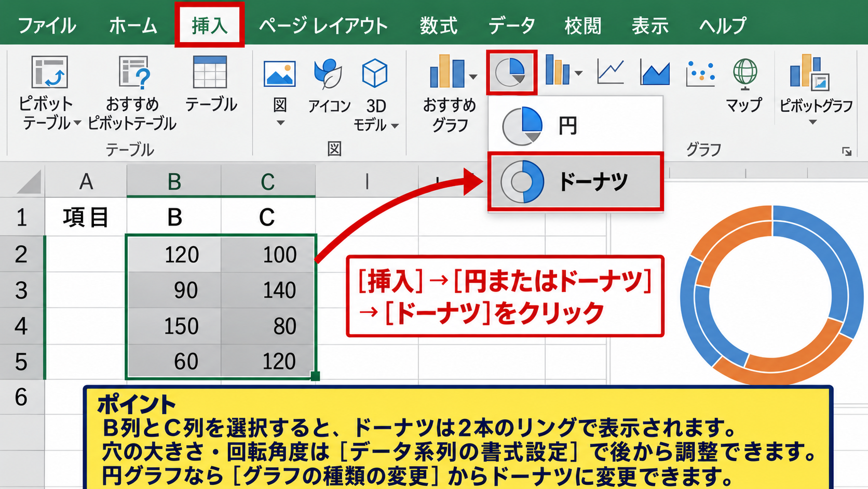The height and width of the screenshot is (489, 868).
Task: Open the ヘルプ tab
Action: [x=723, y=25]
